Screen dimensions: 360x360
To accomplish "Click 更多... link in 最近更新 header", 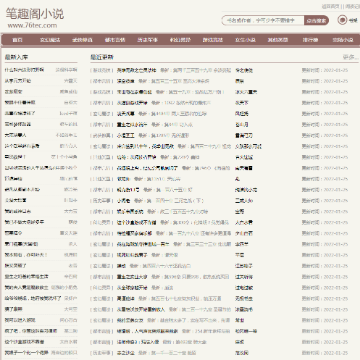I will tap(350, 57).
